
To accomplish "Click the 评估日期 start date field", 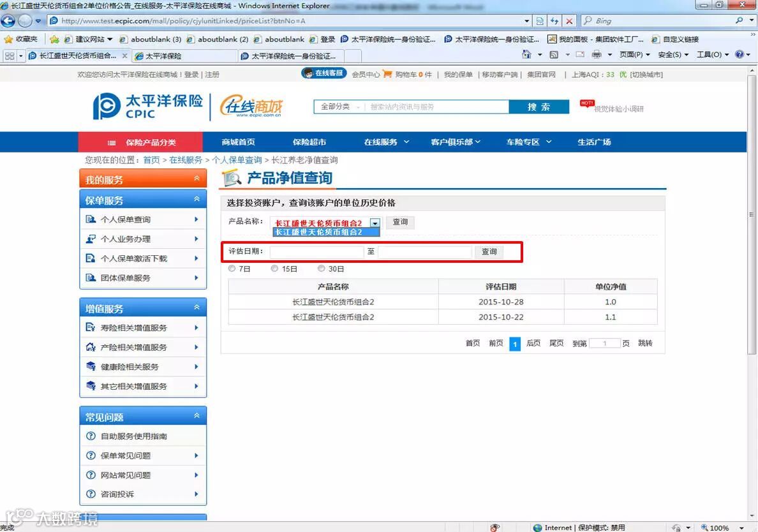I will tap(316, 252).
